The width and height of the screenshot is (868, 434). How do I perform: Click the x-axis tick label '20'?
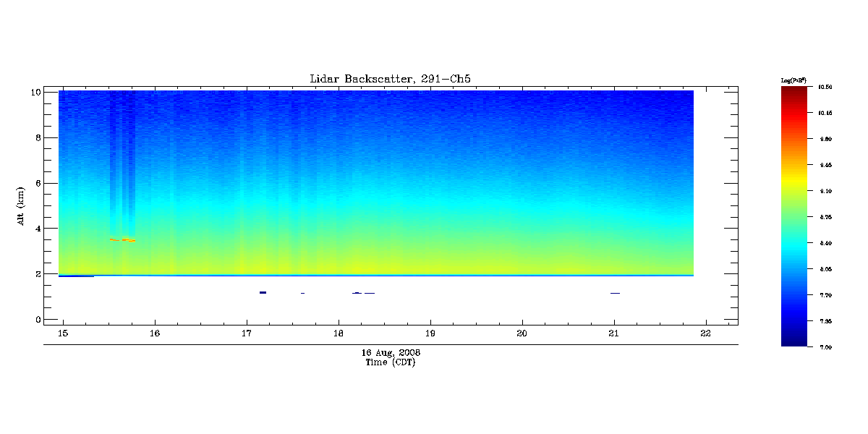click(x=522, y=333)
